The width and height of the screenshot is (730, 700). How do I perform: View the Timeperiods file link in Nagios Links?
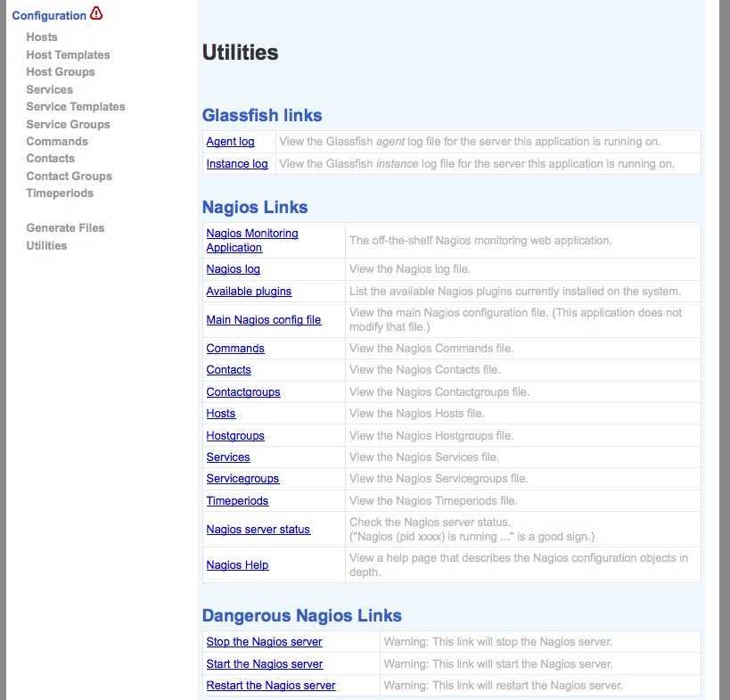237,501
